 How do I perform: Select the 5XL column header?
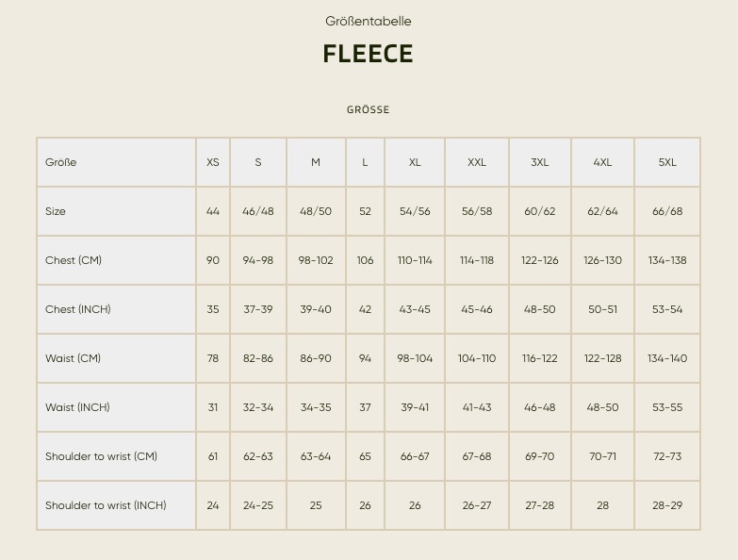click(x=667, y=162)
